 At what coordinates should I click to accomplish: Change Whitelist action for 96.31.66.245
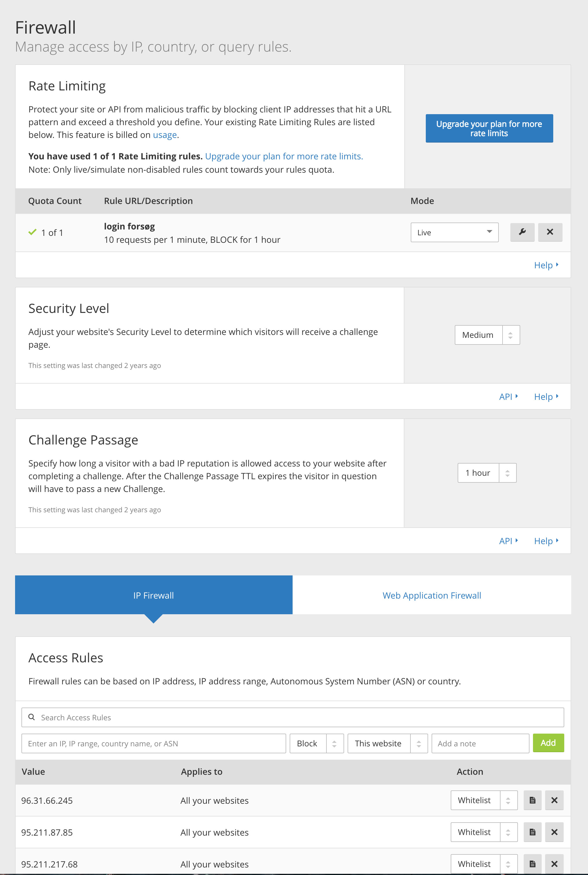pos(484,800)
